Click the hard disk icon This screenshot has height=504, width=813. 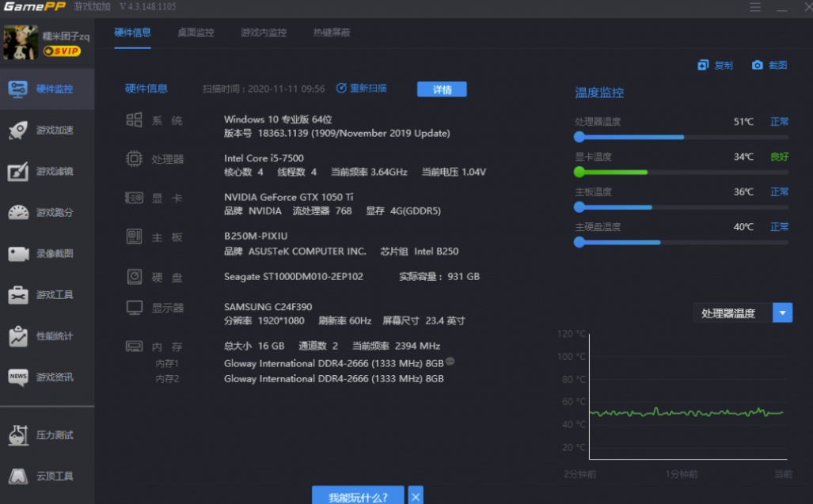click(x=135, y=277)
